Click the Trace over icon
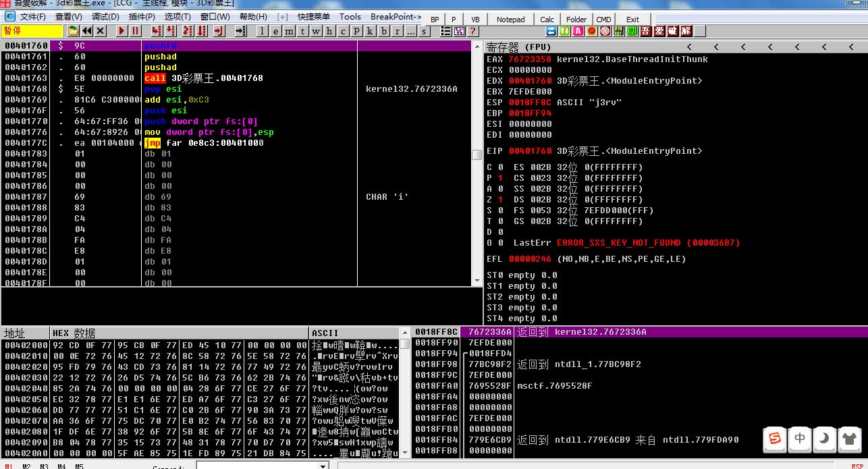868x469 pixels. (x=201, y=31)
